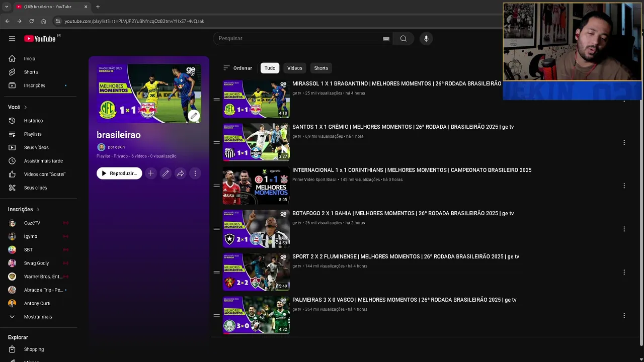
Task: Open options menu for Sport x Fluminense video
Action: [624, 272]
